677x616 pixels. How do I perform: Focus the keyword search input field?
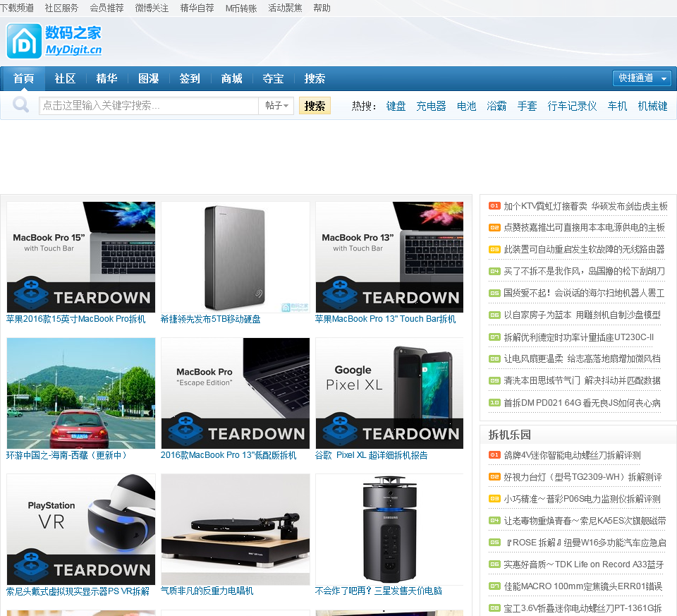coord(149,105)
